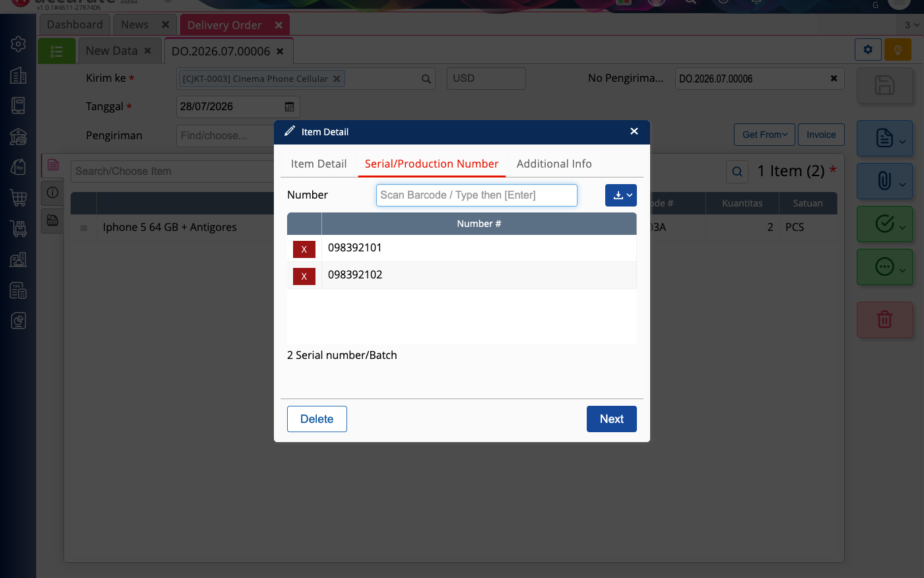Save the delivery order with disk icon
Viewport: 924px width, 578px height.
click(884, 85)
